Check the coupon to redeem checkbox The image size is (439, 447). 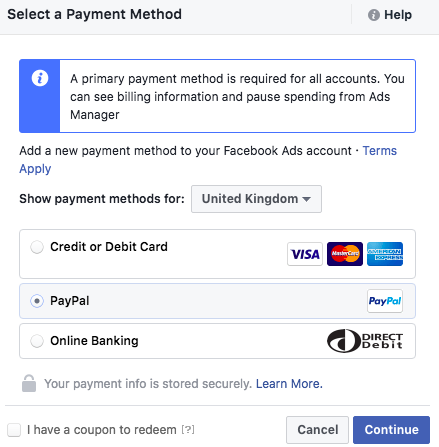(14, 430)
